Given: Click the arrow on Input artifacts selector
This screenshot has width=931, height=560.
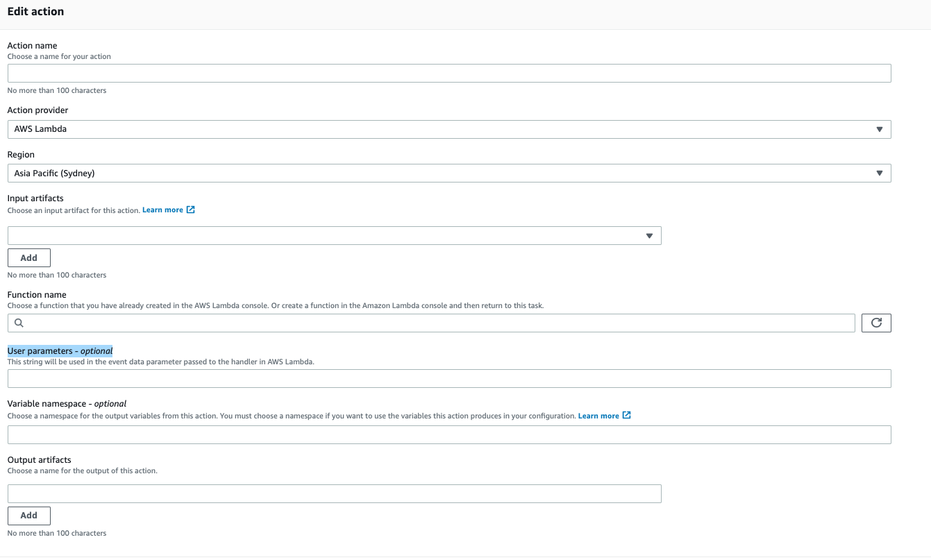Looking at the screenshot, I should [x=650, y=236].
